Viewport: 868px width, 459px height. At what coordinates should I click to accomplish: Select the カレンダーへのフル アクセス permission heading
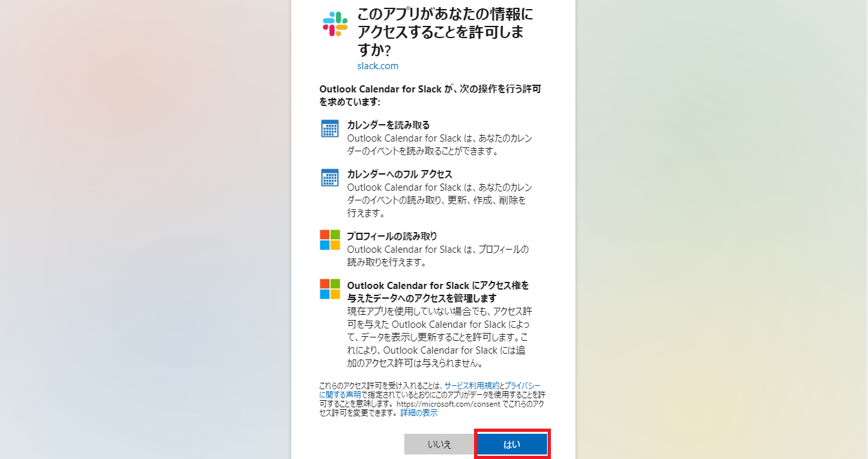coord(400,174)
